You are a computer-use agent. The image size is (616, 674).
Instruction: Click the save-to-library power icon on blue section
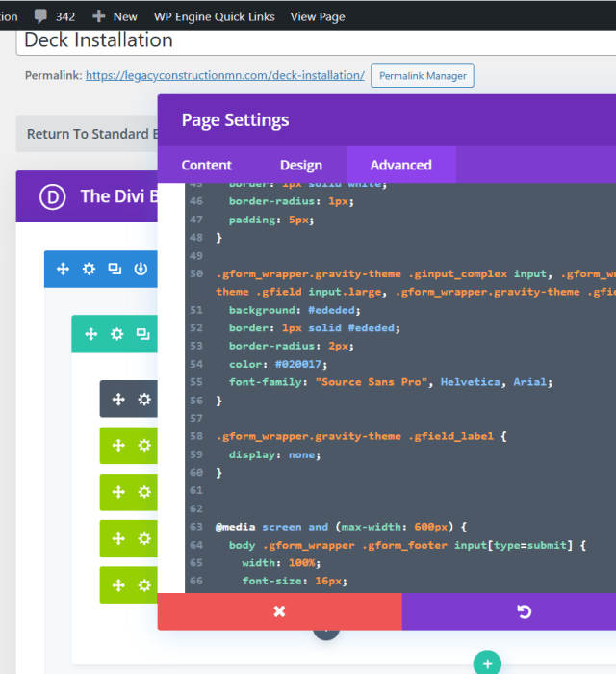tap(141, 269)
